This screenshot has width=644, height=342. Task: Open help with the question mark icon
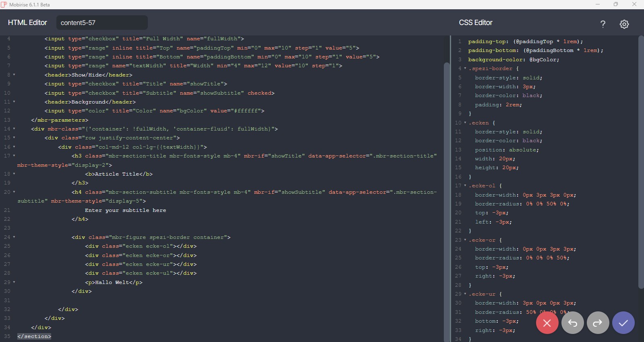pyautogui.click(x=603, y=24)
